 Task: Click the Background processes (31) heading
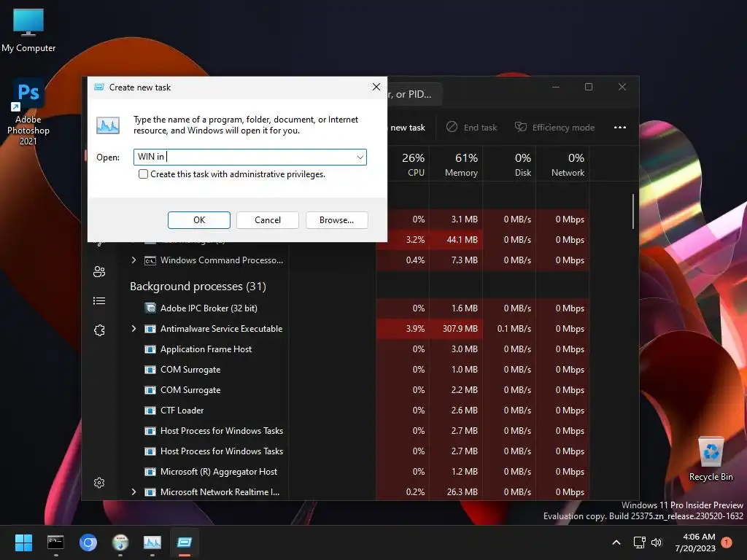click(x=198, y=286)
